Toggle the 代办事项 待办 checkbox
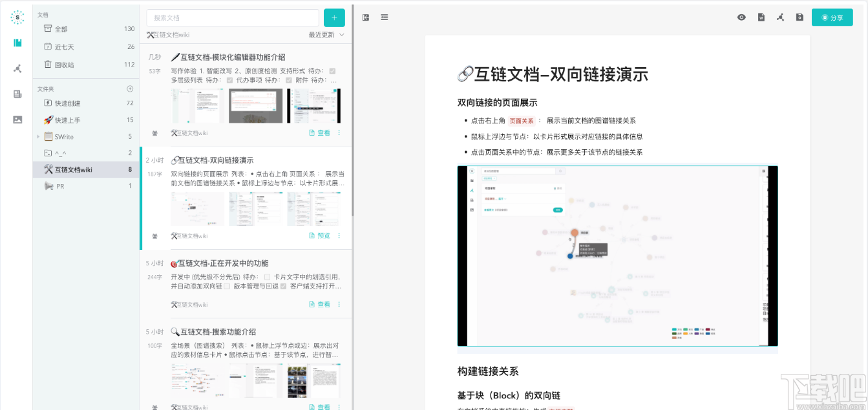The image size is (868, 410). point(288,79)
